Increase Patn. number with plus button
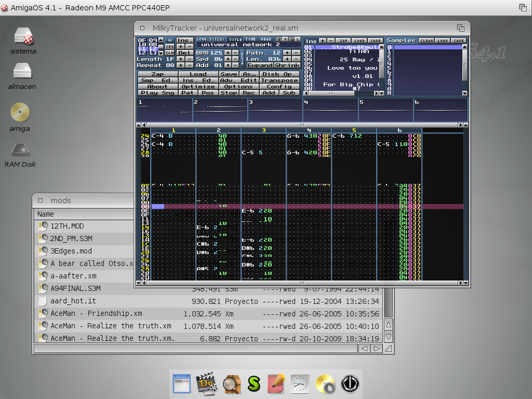 pos(287,52)
